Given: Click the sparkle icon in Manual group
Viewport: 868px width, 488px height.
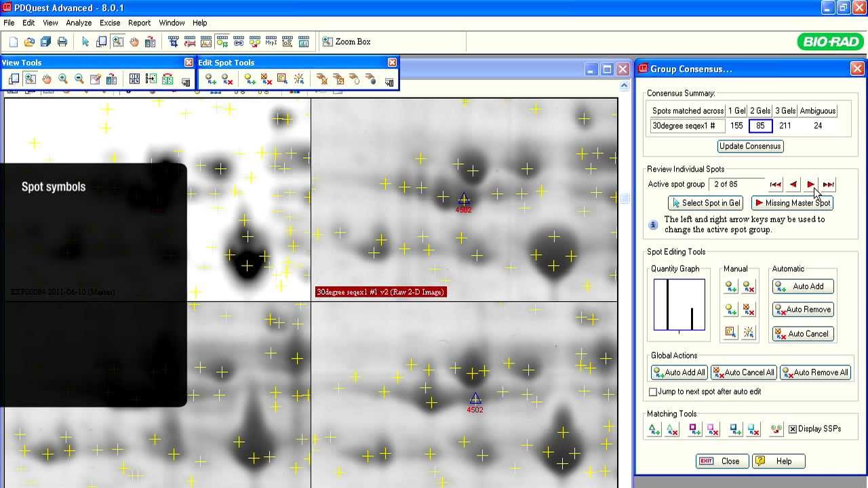Looking at the screenshot, I should pyautogui.click(x=749, y=332).
